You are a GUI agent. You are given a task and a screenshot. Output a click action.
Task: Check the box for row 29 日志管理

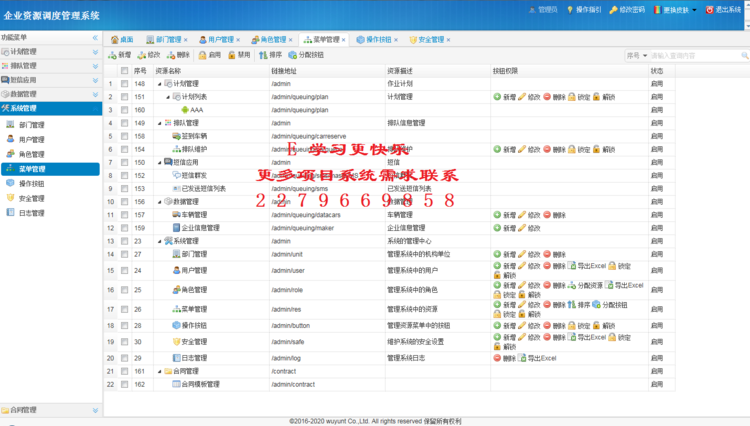tap(124, 358)
